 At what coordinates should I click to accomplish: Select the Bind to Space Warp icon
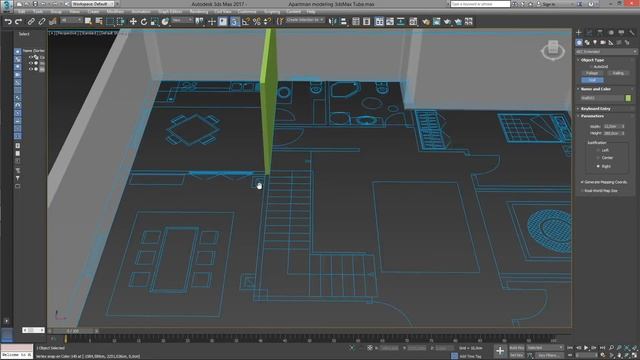click(53, 22)
